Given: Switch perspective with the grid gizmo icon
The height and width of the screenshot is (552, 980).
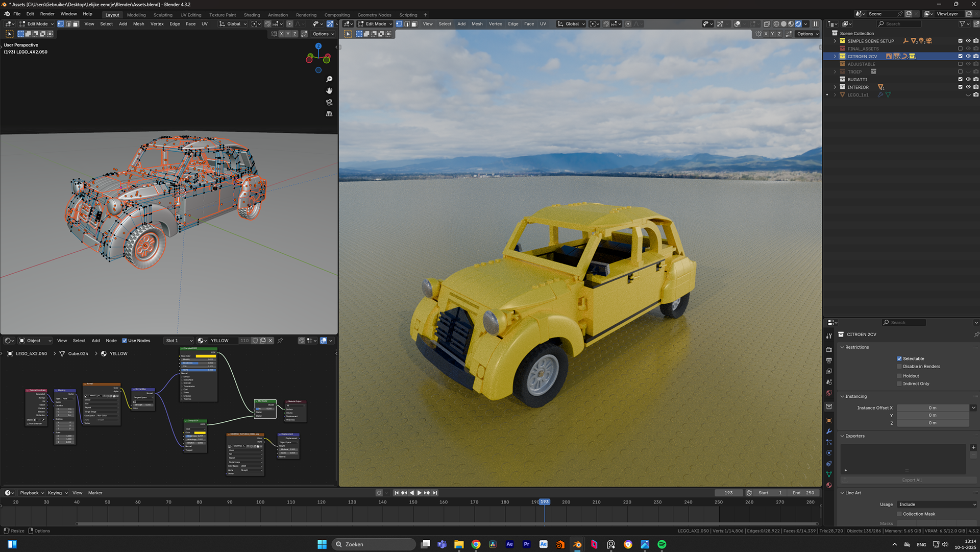Looking at the screenshot, I should pyautogui.click(x=329, y=114).
